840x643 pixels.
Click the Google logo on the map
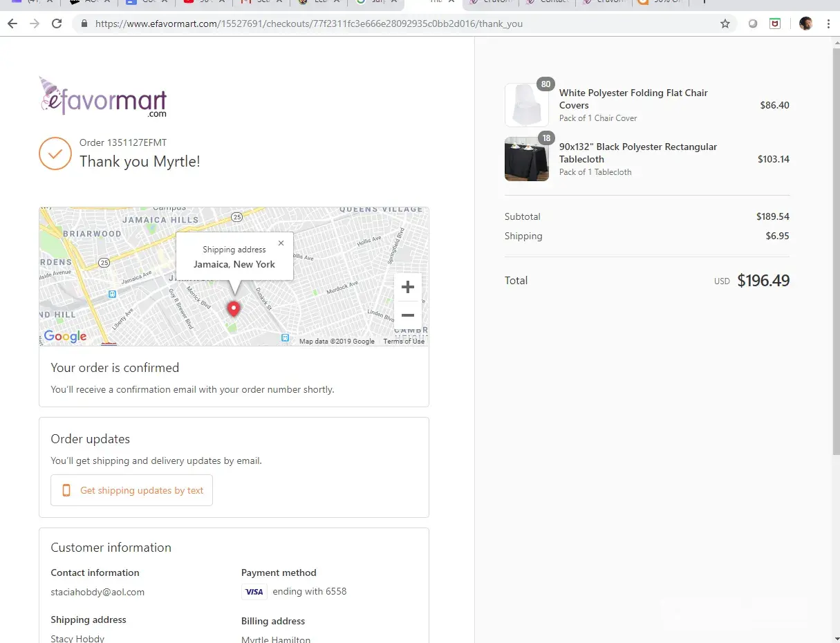(x=65, y=336)
